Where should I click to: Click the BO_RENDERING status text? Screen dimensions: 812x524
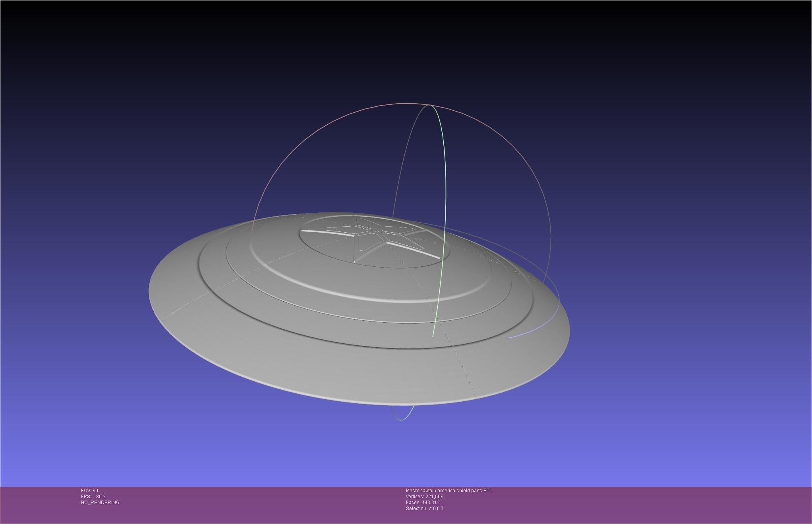tap(100, 503)
